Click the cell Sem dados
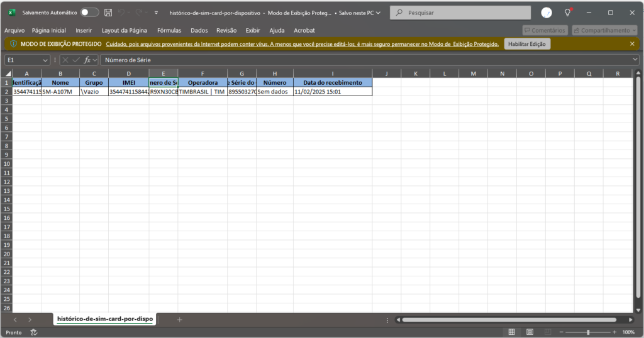The width and height of the screenshot is (644, 338). [x=275, y=92]
